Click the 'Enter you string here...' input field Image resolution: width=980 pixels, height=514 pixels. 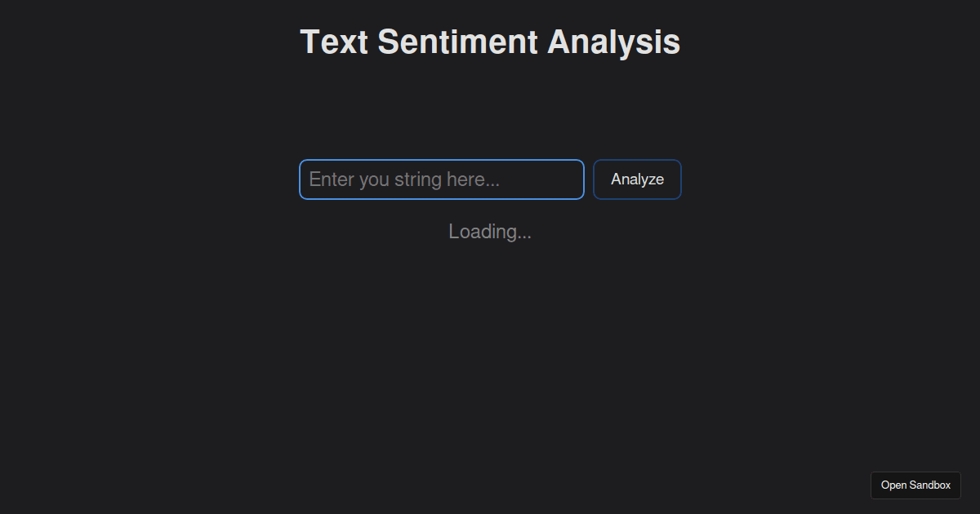pyautogui.click(x=441, y=179)
